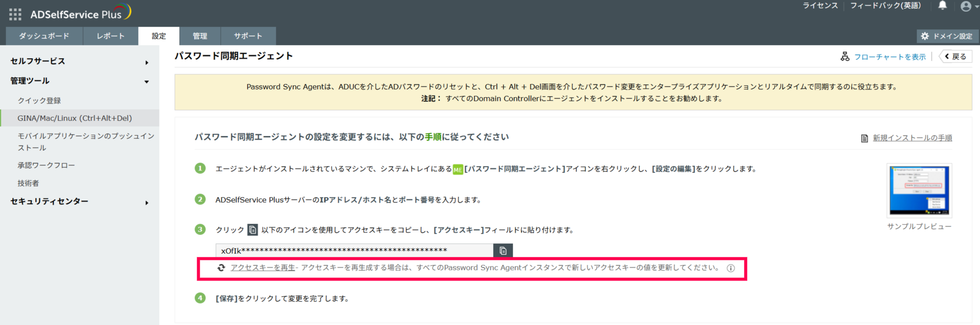Open the サポート tab
The height and width of the screenshot is (325, 980).
point(248,36)
